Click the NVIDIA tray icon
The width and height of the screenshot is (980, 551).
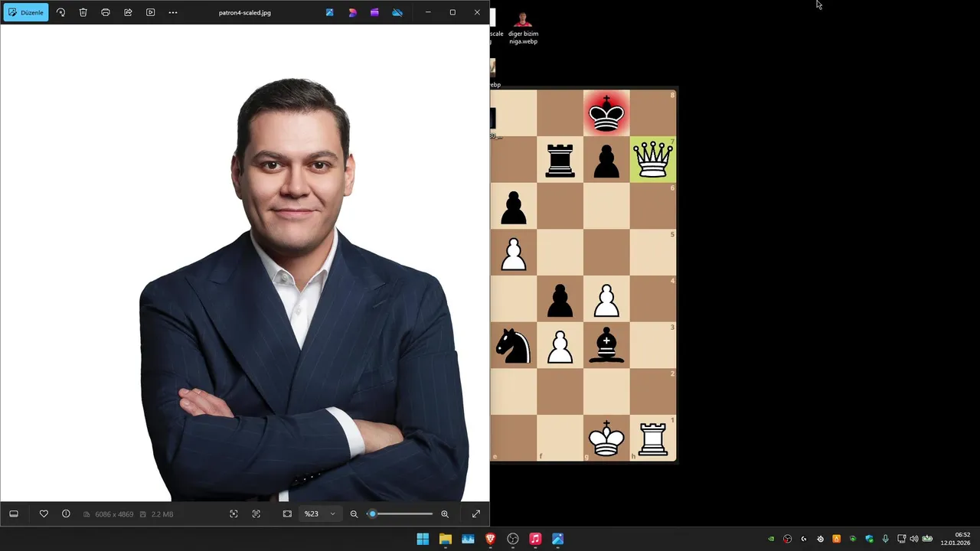pos(771,539)
